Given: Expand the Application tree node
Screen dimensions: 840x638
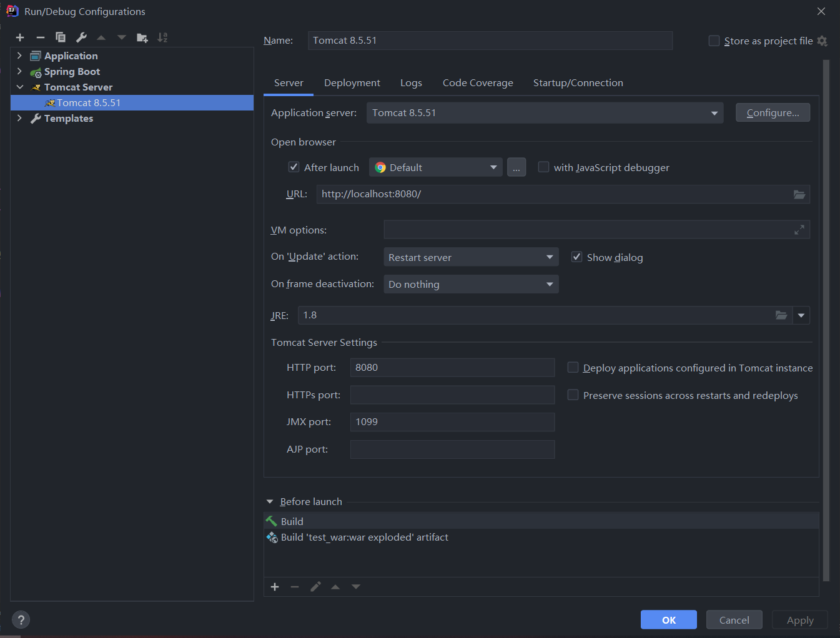Looking at the screenshot, I should [x=19, y=56].
